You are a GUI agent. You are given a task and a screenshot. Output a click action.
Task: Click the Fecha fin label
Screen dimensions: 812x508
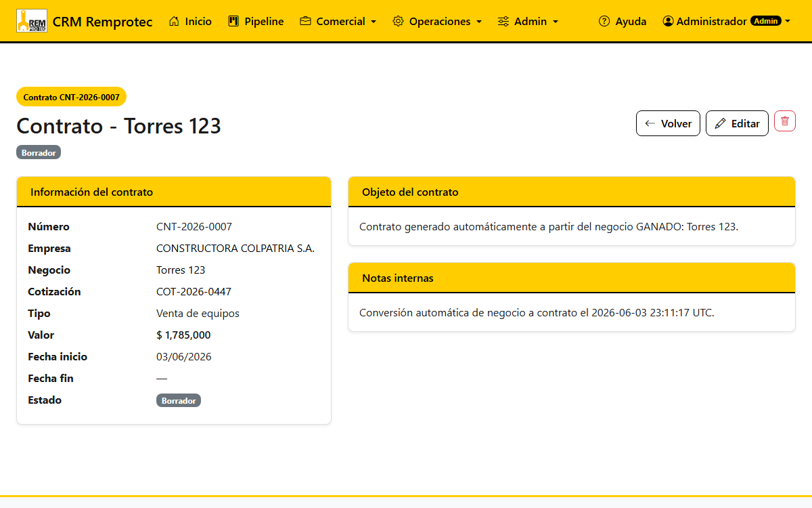point(51,379)
